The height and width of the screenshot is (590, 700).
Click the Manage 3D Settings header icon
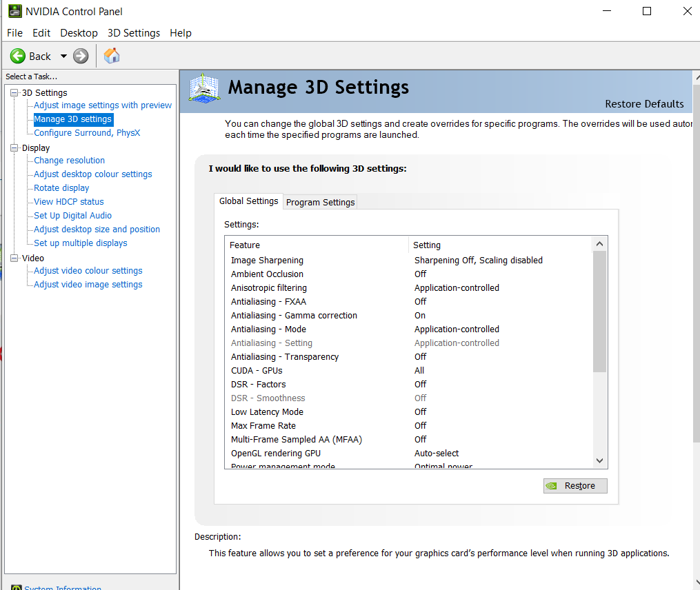click(204, 88)
